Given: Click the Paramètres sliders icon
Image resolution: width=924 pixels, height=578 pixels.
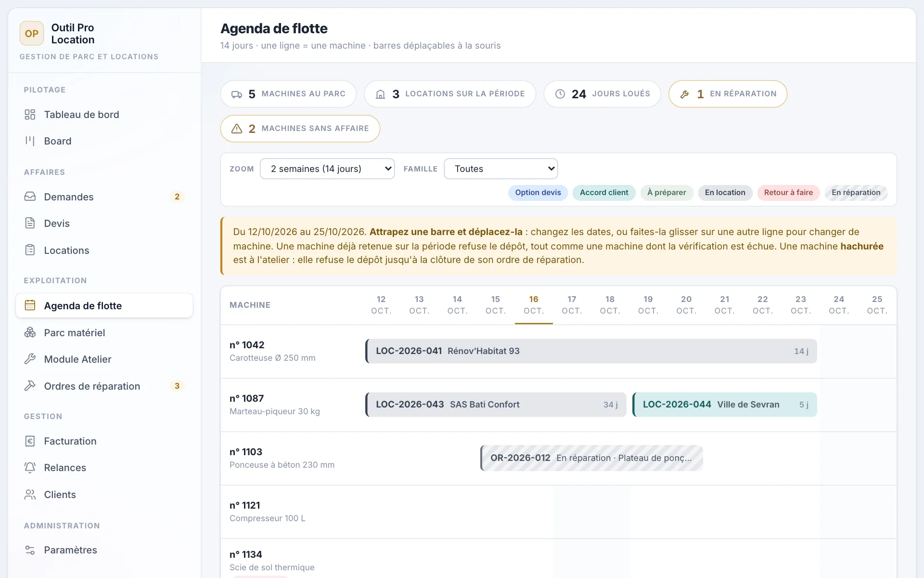Looking at the screenshot, I should pos(30,550).
